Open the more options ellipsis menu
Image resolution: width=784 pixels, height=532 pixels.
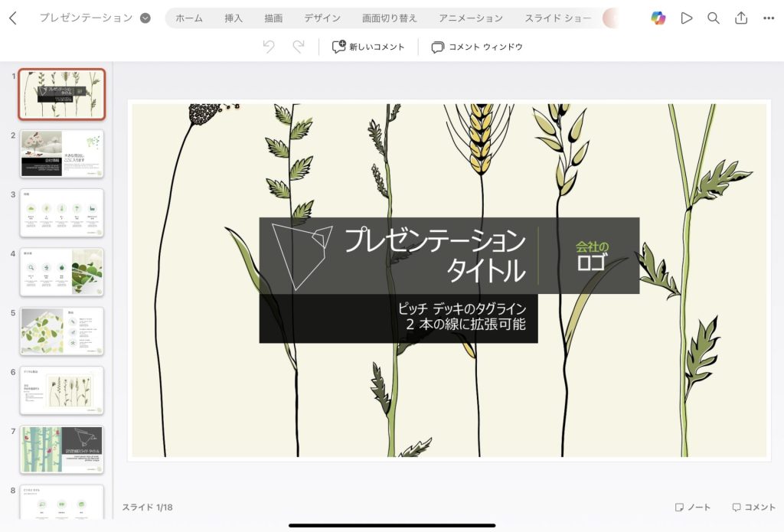769,18
